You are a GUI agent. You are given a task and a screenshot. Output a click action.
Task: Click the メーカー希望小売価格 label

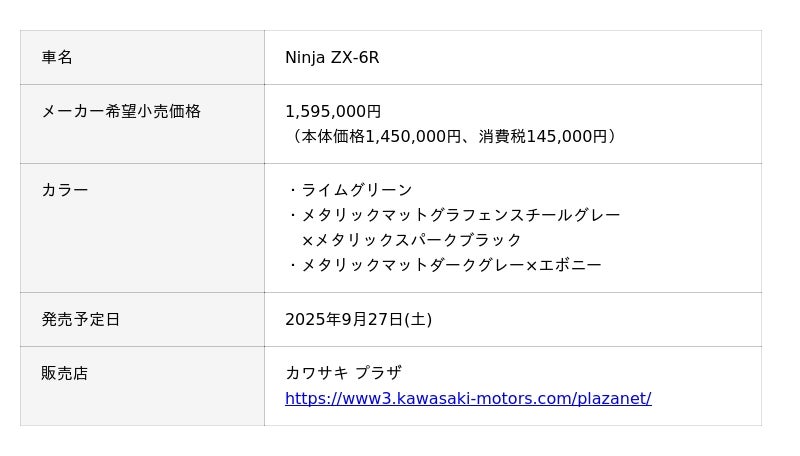pyautogui.click(x=121, y=111)
